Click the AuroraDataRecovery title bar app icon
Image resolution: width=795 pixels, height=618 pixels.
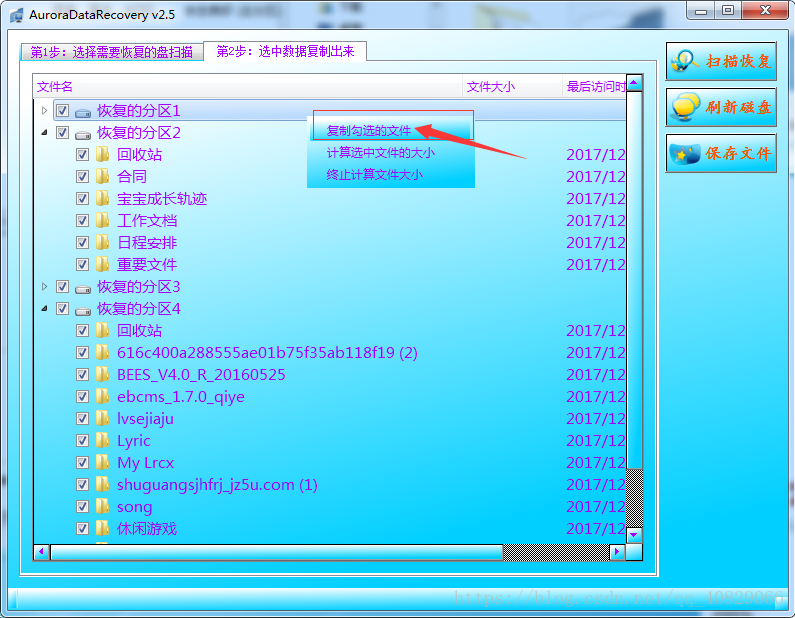point(16,15)
